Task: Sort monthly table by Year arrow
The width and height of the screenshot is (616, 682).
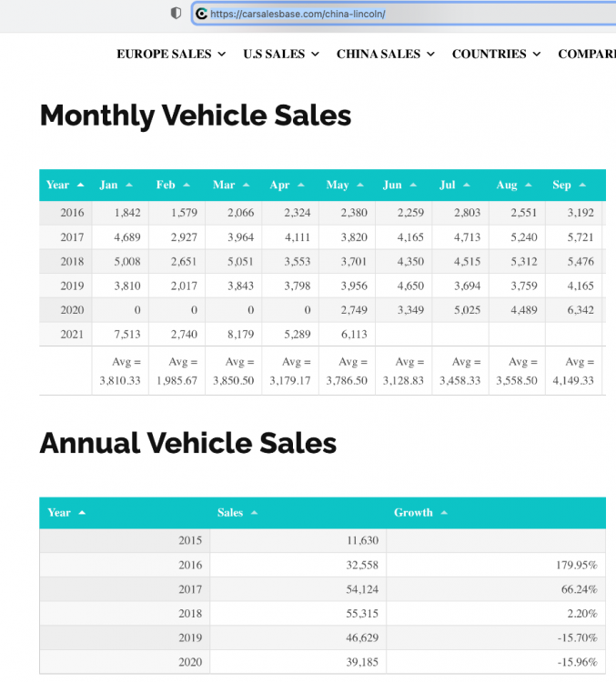Action: (x=81, y=185)
